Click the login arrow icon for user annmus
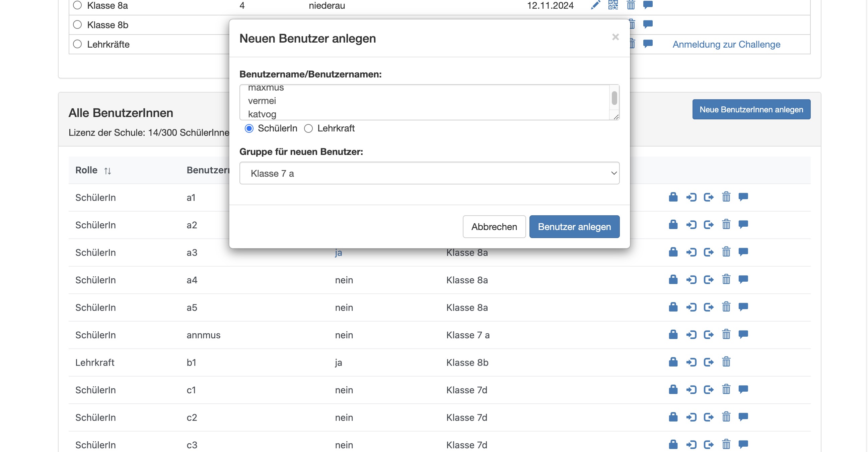Screen dimensions: 868x452 pos(691,335)
